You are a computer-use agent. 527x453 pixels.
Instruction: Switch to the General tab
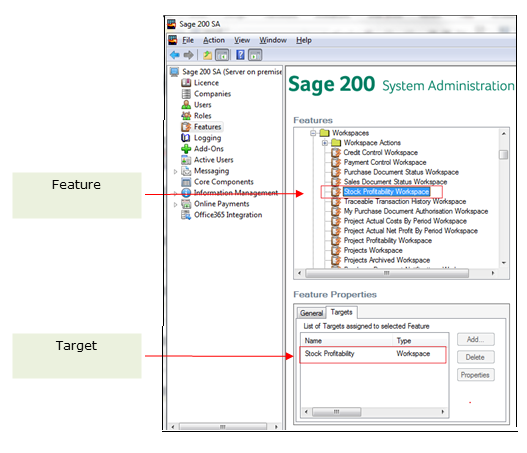(312, 313)
